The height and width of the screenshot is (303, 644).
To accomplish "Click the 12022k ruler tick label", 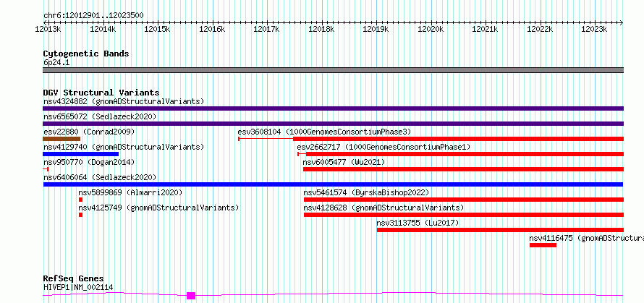I will point(540,29).
